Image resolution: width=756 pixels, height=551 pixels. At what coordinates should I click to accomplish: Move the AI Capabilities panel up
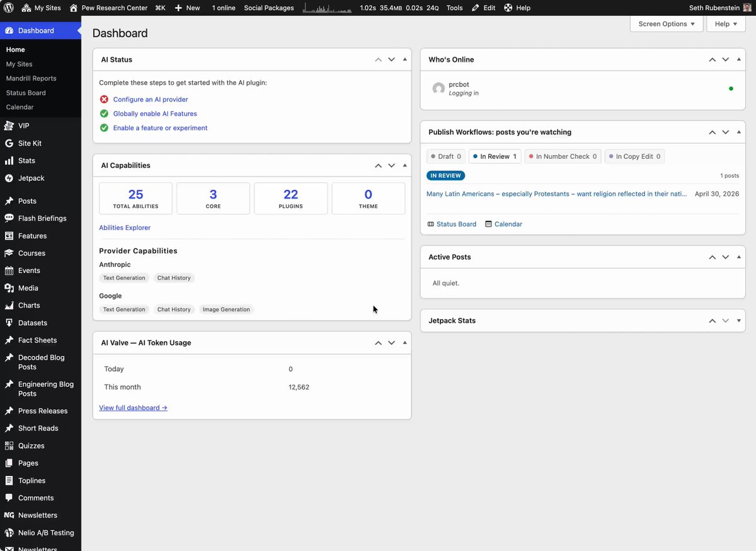pos(378,165)
